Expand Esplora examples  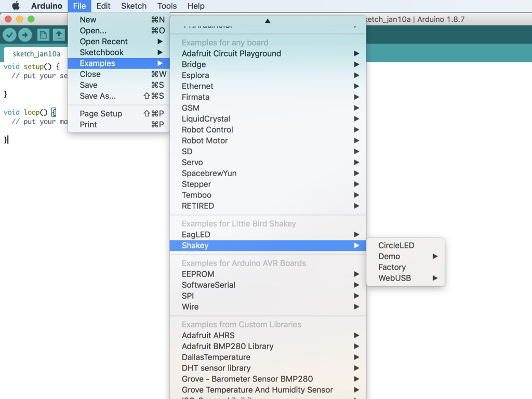268,75
